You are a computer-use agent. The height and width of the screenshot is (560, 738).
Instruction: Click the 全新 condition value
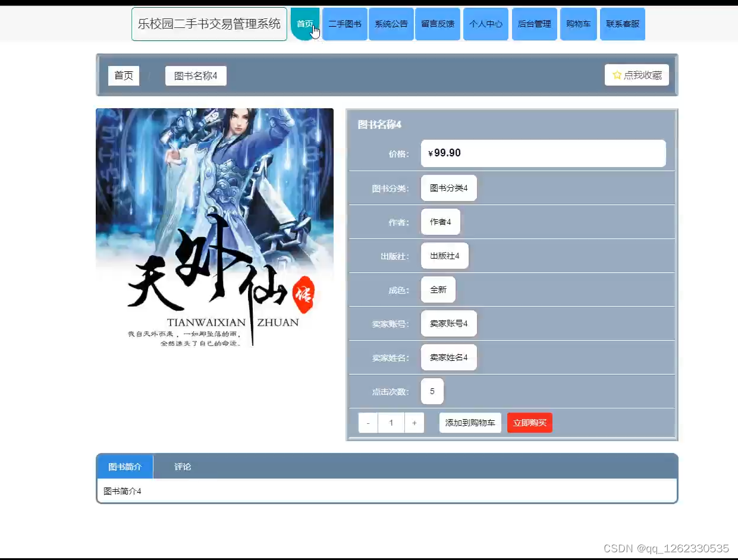[x=438, y=290]
